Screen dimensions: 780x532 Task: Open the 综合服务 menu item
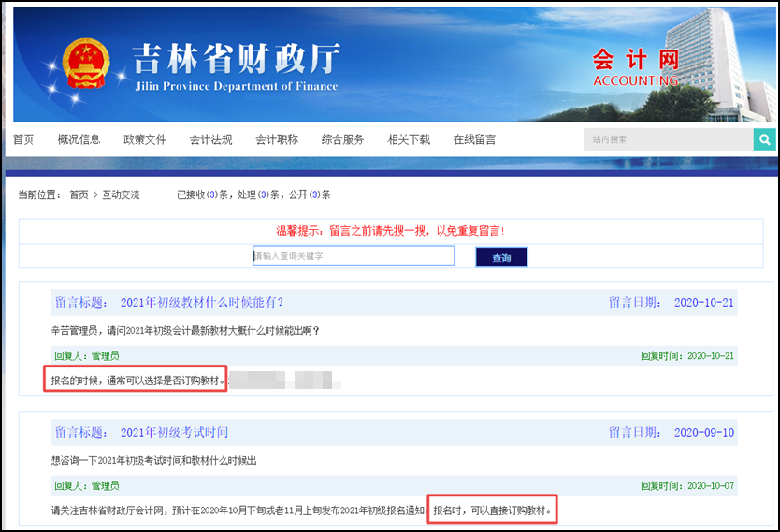click(x=342, y=139)
